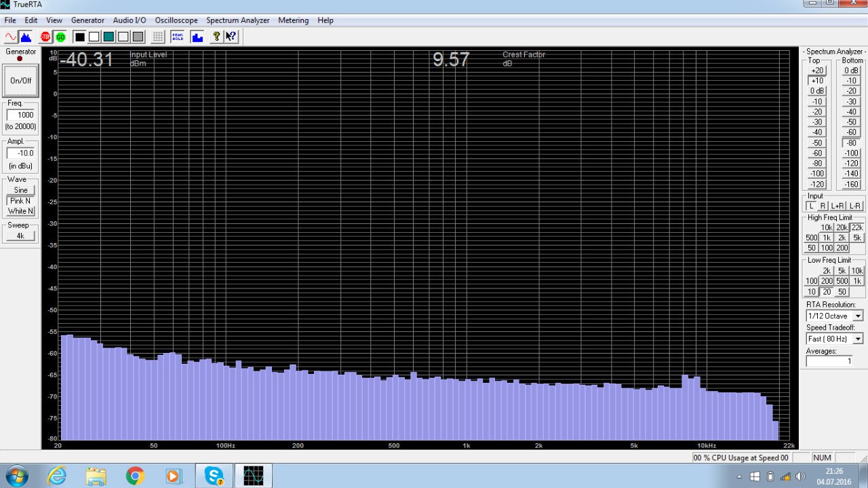Click the Averages input field
This screenshot has width=868, height=488.
pos(829,361)
